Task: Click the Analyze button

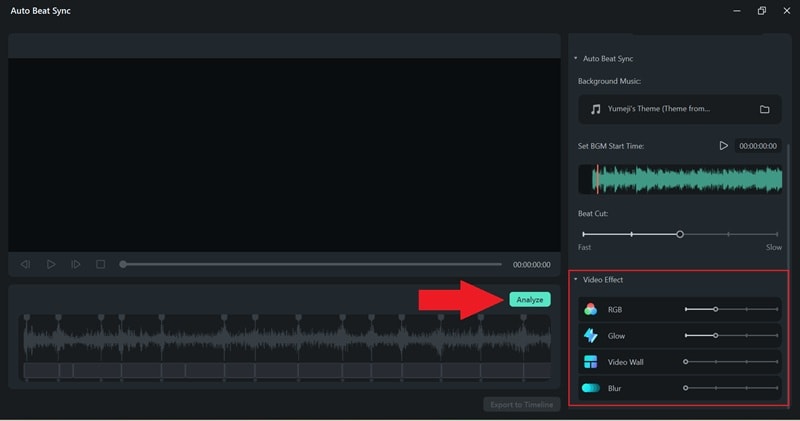Action: tap(530, 300)
